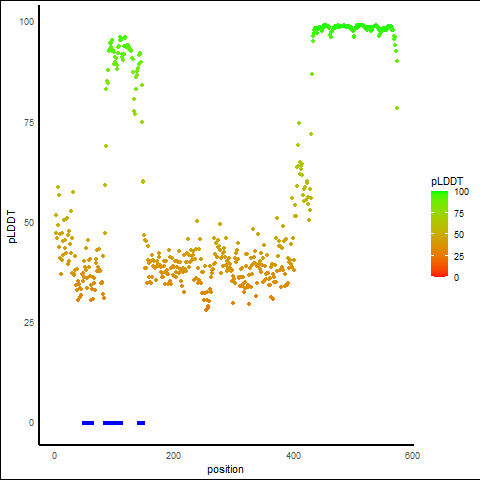
Task: Click the y-axis tick label 25
Action: click(x=29, y=323)
